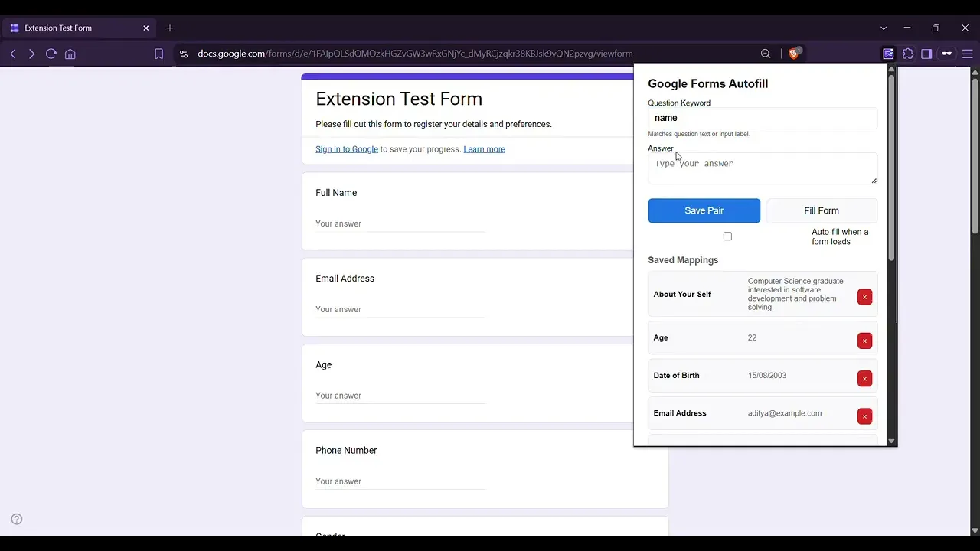Click the zoom magnifier icon in address bar
This screenshot has height=551, width=980.
click(766, 54)
